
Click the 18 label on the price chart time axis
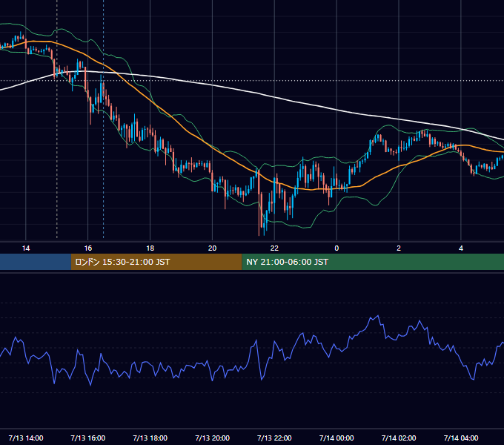coord(150,248)
